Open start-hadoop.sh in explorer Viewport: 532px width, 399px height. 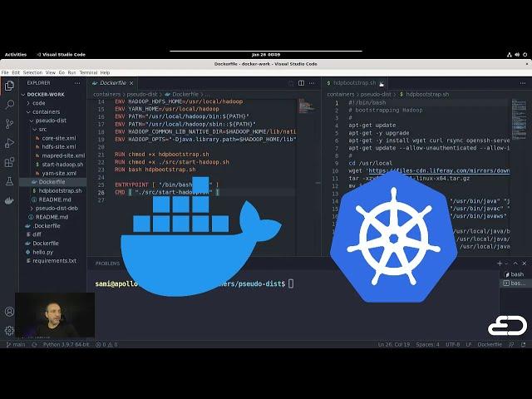pyautogui.click(x=62, y=165)
